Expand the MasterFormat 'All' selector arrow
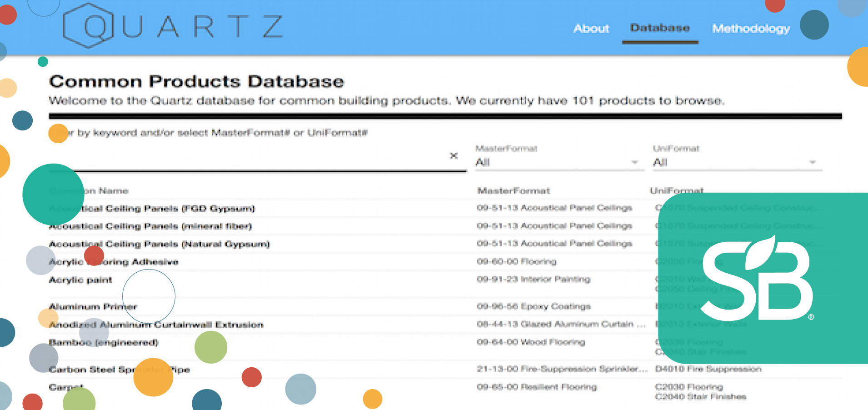This screenshot has height=410, width=868. pyautogui.click(x=634, y=161)
